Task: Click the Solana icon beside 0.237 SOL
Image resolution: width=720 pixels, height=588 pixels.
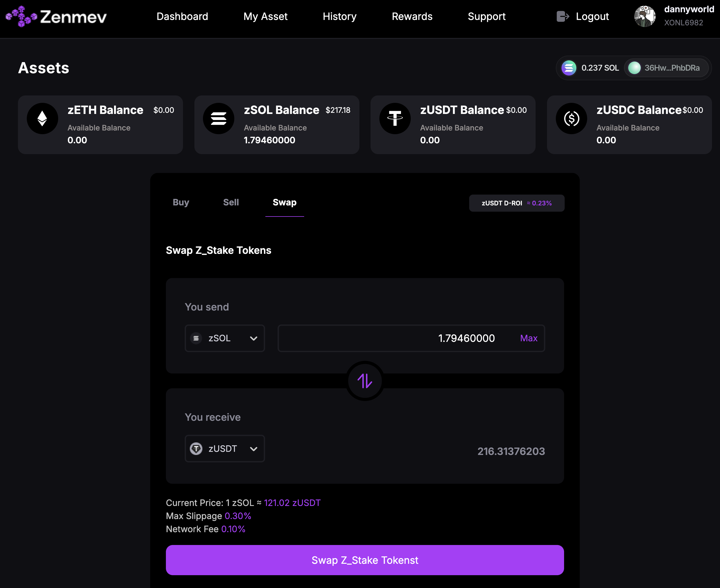Action: point(569,68)
